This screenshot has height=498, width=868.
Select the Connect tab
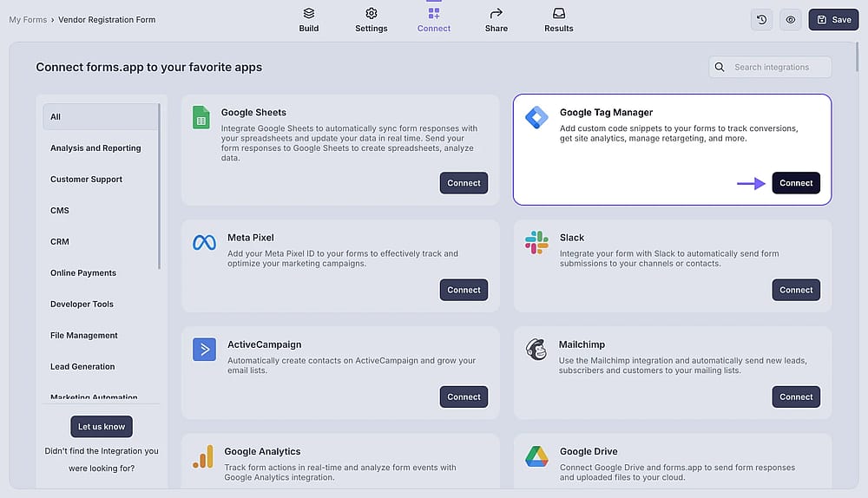[x=433, y=21]
